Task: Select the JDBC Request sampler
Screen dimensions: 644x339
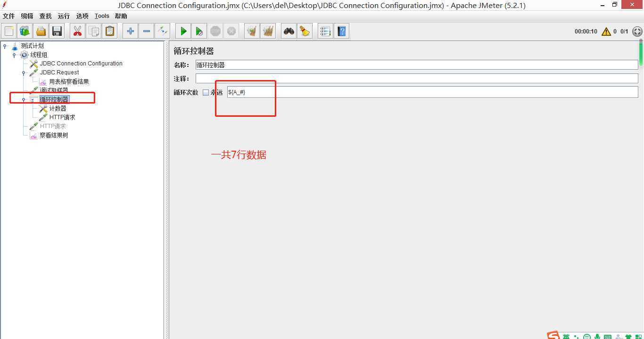Action: pos(59,73)
